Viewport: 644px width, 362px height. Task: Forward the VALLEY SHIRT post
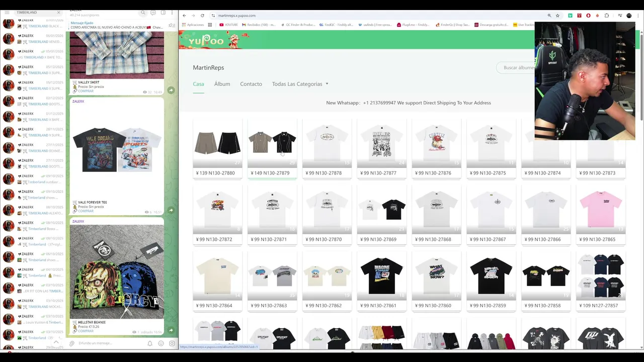pos(171,90)
